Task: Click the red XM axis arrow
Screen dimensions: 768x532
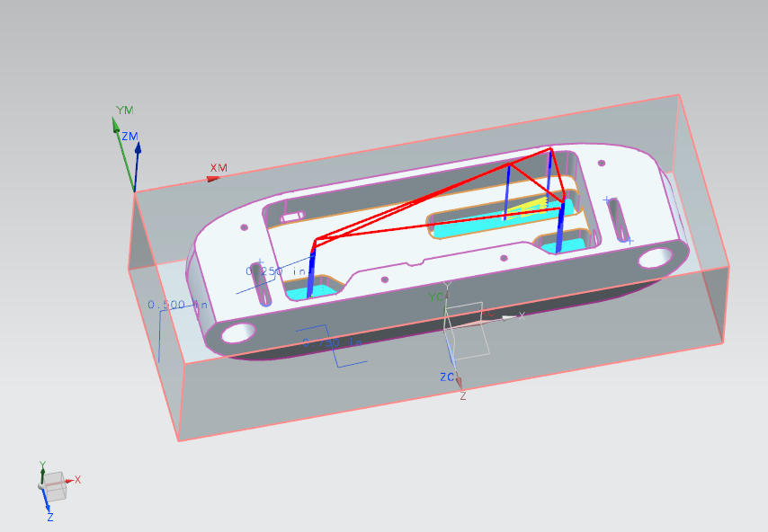Action: [x=213, y=178]
